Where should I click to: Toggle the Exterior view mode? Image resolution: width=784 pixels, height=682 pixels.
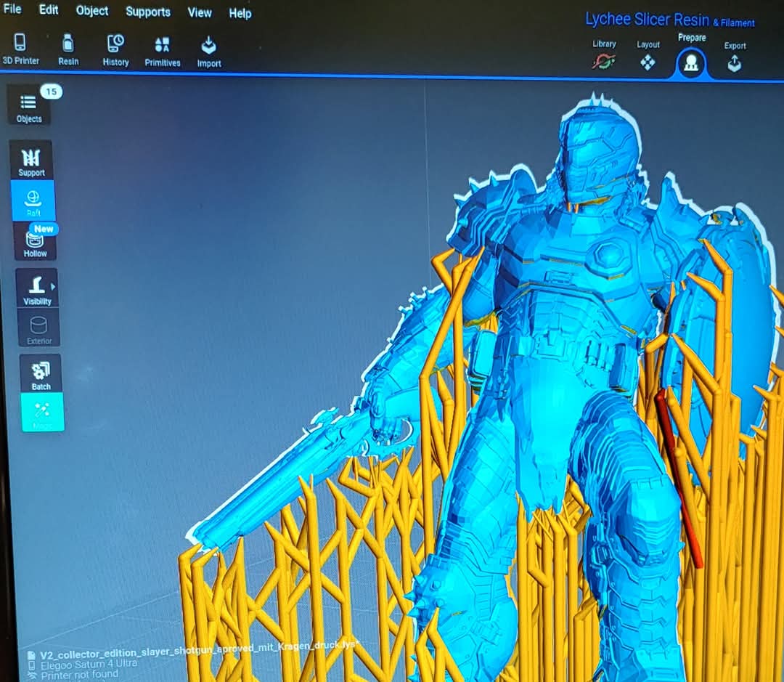click(x=39, y=328)
